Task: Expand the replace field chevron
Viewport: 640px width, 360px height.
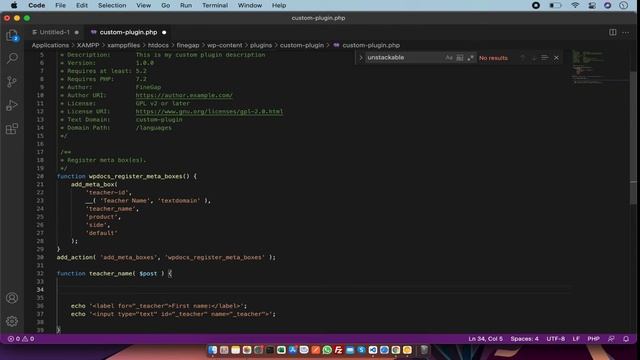Action: (x=360, y=58)
